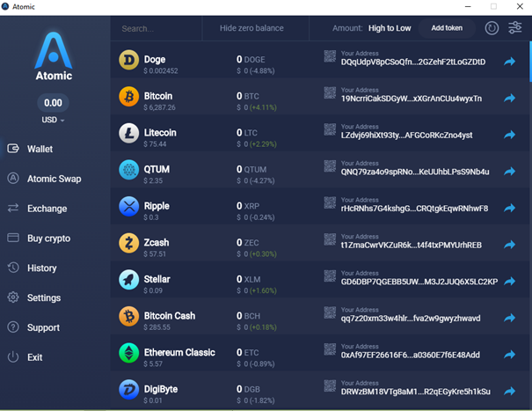Send DigiByte using the arrow icon
This screenshot has height=411, width=532.
coord(510,392)
